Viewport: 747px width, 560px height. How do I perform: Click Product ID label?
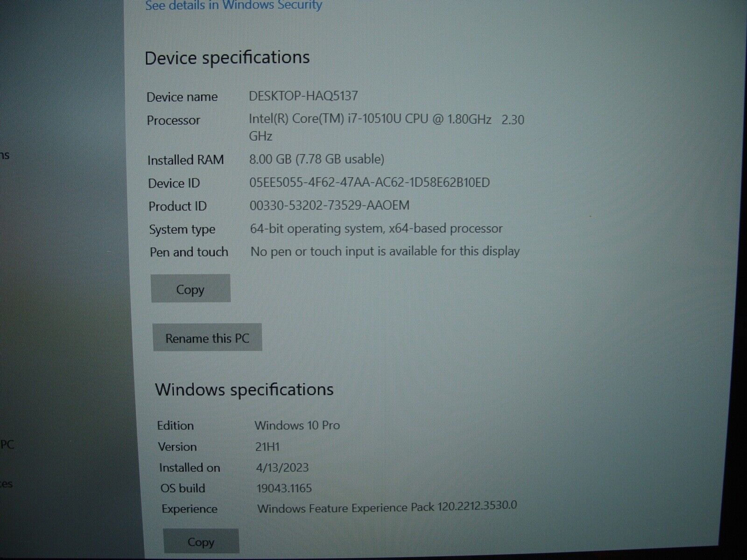click(177, 206)
